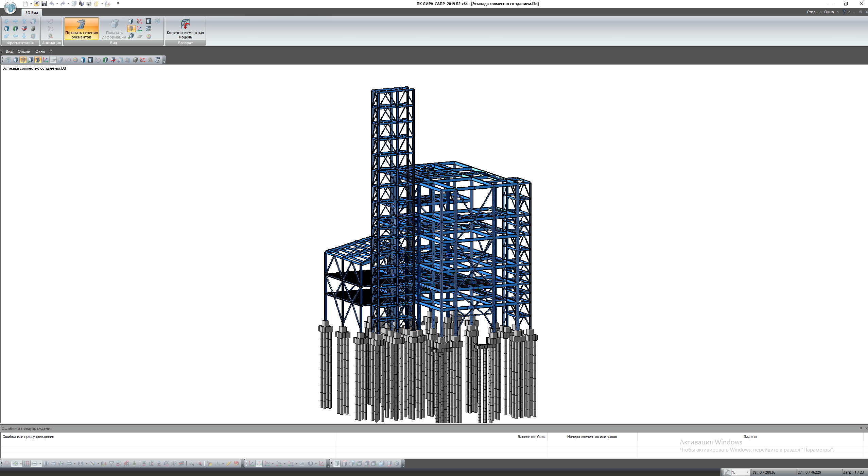Click the camera screenshot icon in quick access
Image resolution: width=868 pixels, height=476 pixels.
(89, 4)
